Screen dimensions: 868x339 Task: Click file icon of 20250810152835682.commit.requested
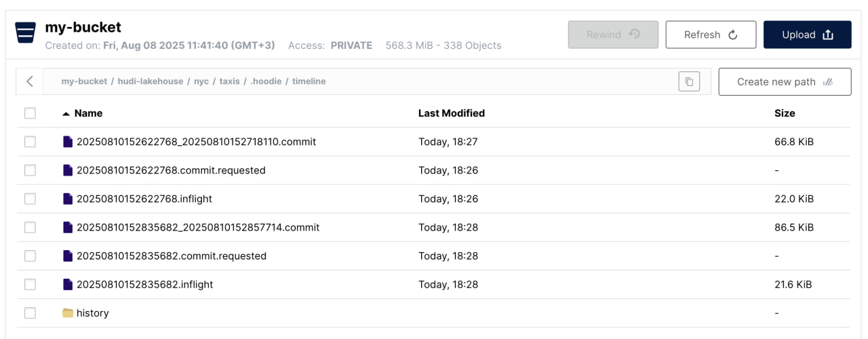pos(67,256)
